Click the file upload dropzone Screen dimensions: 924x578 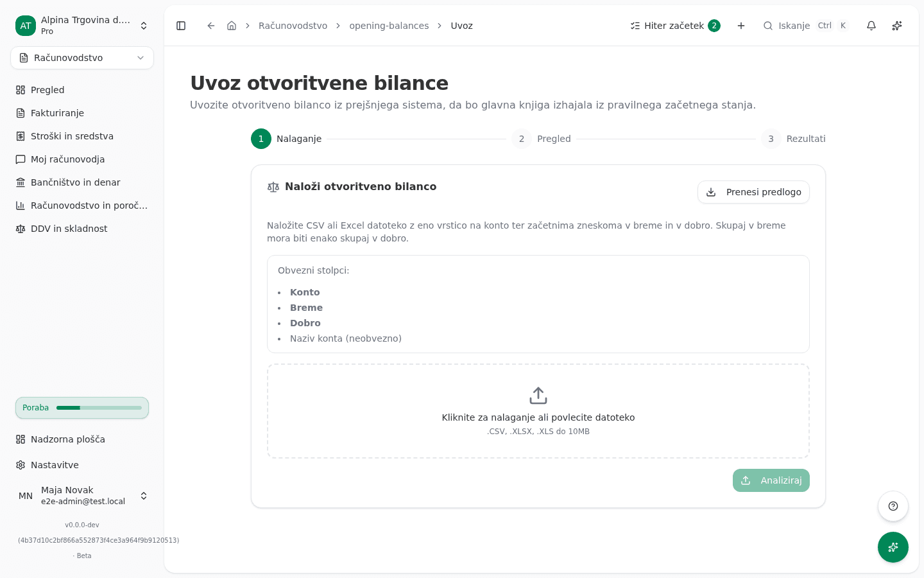click(x=538, y=411)
